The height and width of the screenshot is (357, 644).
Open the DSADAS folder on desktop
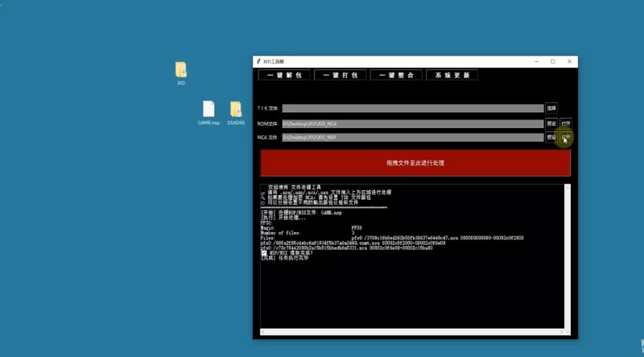[x=236, y=110]
